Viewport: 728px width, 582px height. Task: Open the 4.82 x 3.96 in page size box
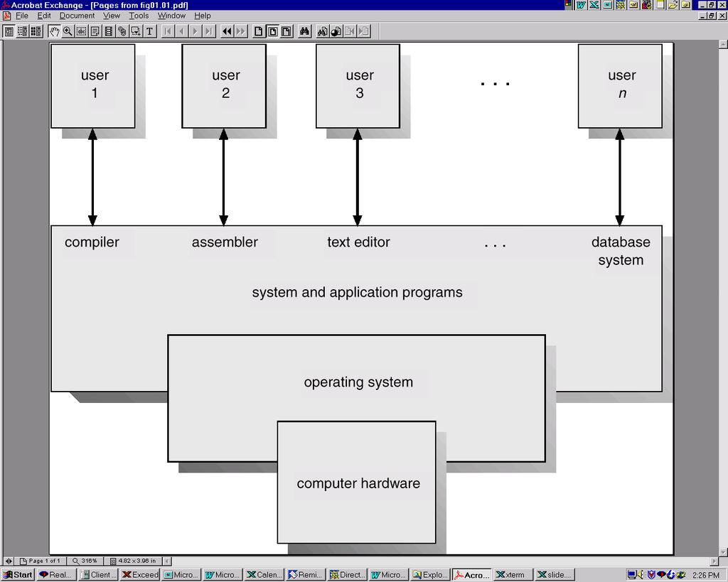[x=133, y=561]
